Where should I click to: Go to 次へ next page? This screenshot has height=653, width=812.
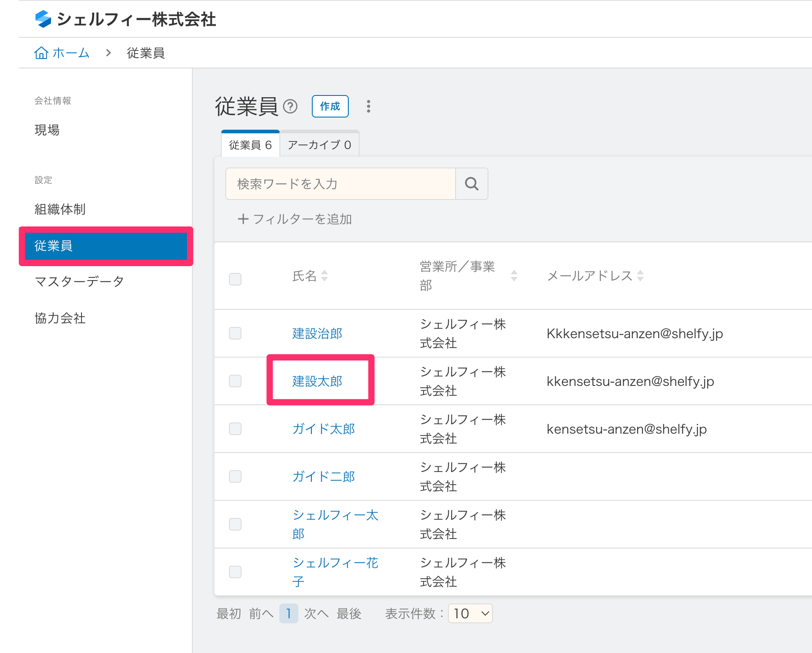[x=316, y=613]
